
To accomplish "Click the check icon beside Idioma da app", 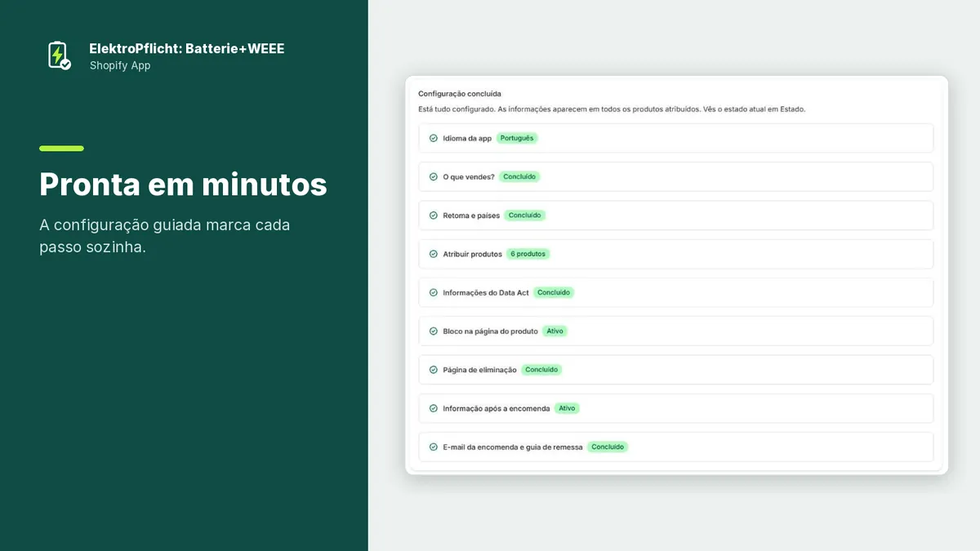I will pos(434,138).
